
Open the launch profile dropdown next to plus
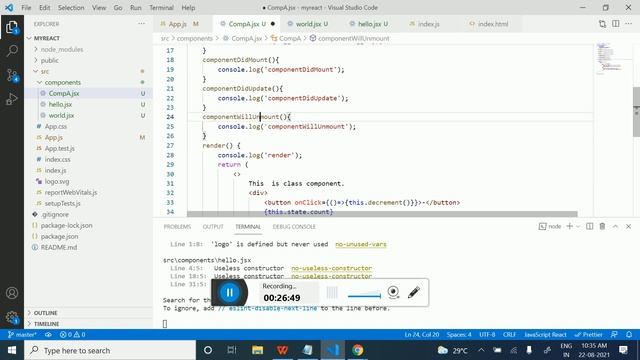click(x=578, y=226)
